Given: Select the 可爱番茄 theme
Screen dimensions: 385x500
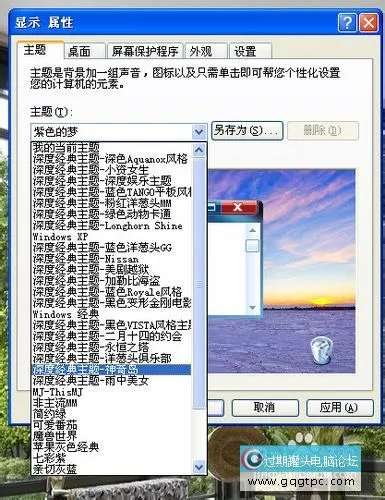Looking at the screenshot, I should [111, 425].
